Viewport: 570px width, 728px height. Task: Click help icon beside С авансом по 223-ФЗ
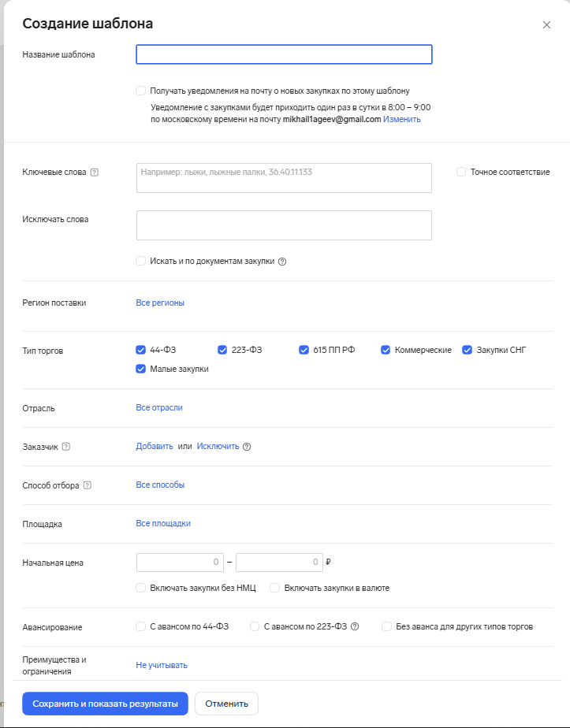[355, 627]
